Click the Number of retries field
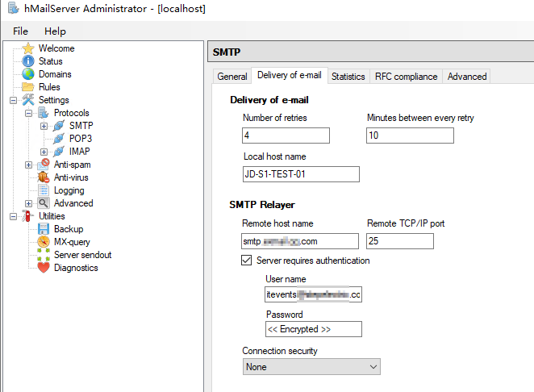 tap(286, 136)
